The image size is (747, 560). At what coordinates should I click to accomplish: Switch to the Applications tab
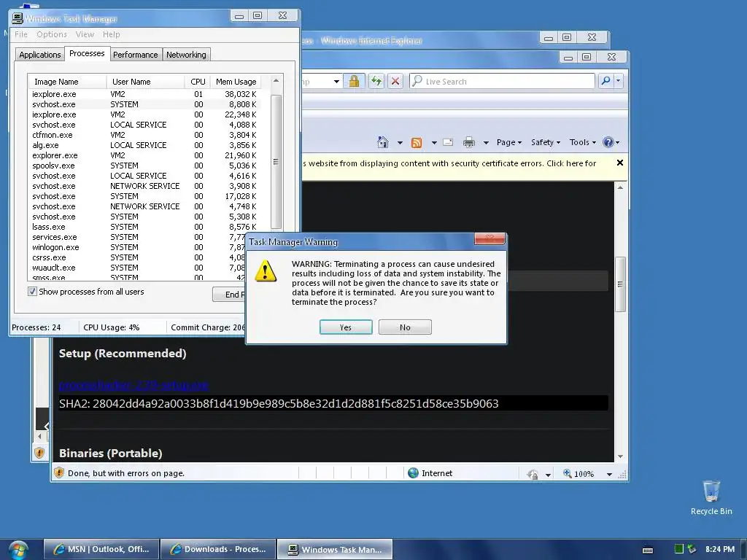[x=39, y=55]
